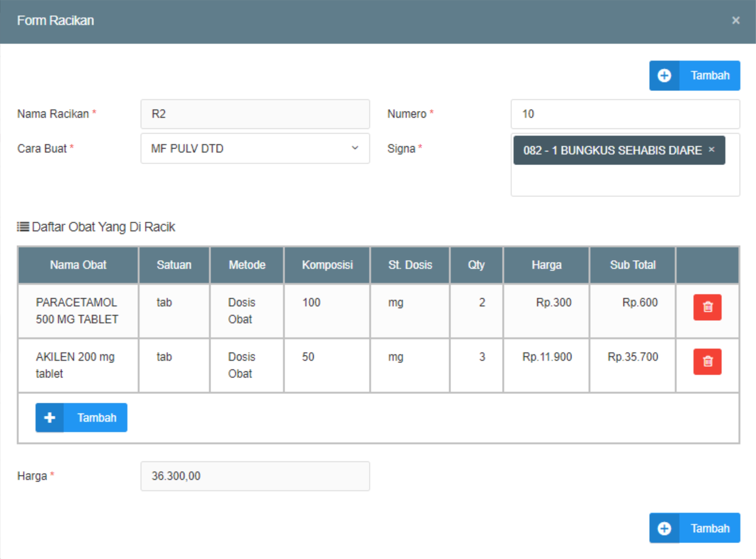Click the Nama Racikan input field
Image resolution: width=756 pixels, height=559 pixels.
click(x=255, y=114)
